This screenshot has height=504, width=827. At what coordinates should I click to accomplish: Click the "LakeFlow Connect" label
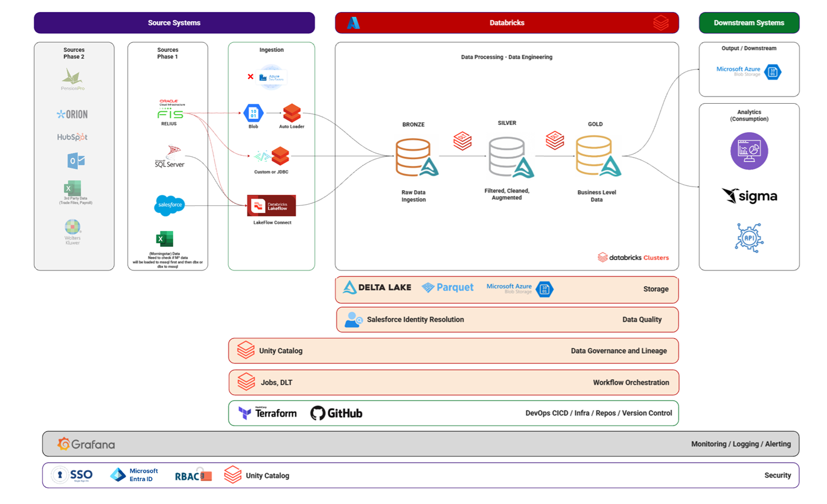point(272,223)
